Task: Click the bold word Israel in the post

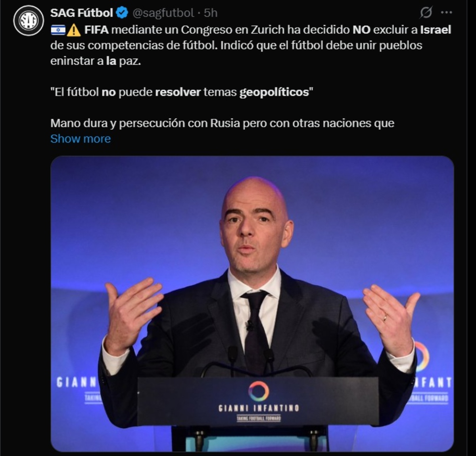Action: tap(436, 30)
